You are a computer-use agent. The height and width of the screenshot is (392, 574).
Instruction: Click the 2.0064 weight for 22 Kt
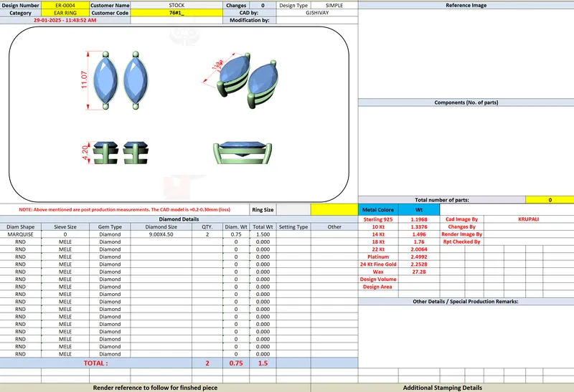(419, 249)
